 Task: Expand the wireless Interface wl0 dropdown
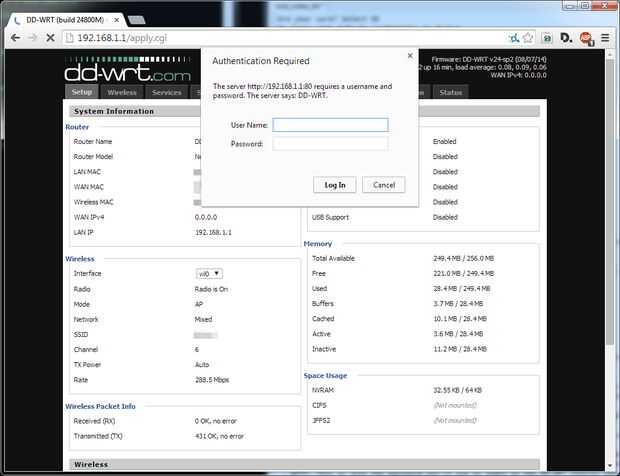click(x=209, y=274)
